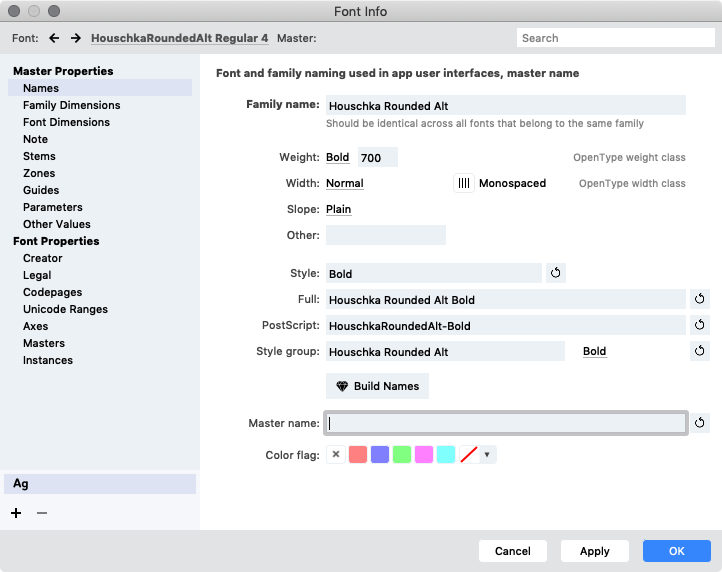The width and height of the screenshot is (722, 572).
Task: Click the Master Properties heading
Action: (x=63, y=71)
